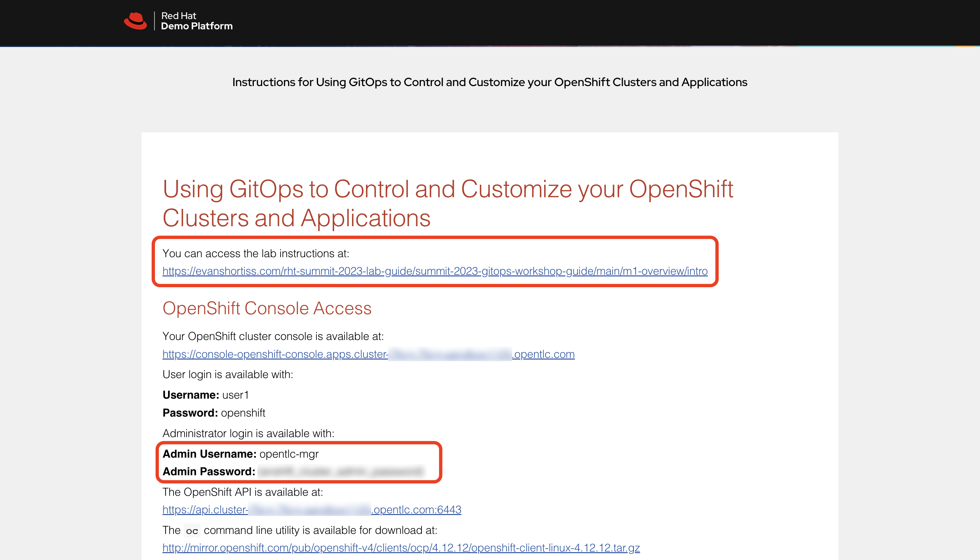Click the 'Password: openshift' line
Image resolution: width=980 pixels, height=560 pixels.
[214, 413]
